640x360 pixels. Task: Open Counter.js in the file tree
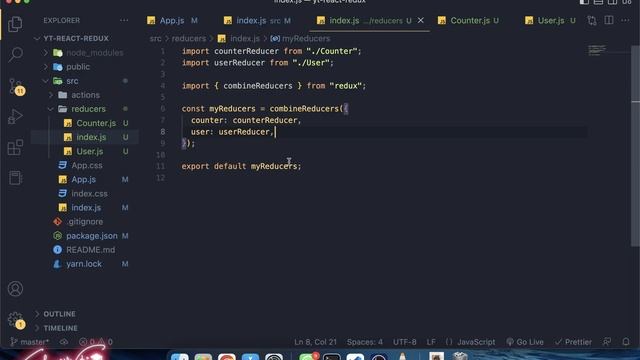pyautogui.click(x=96, y=123)
